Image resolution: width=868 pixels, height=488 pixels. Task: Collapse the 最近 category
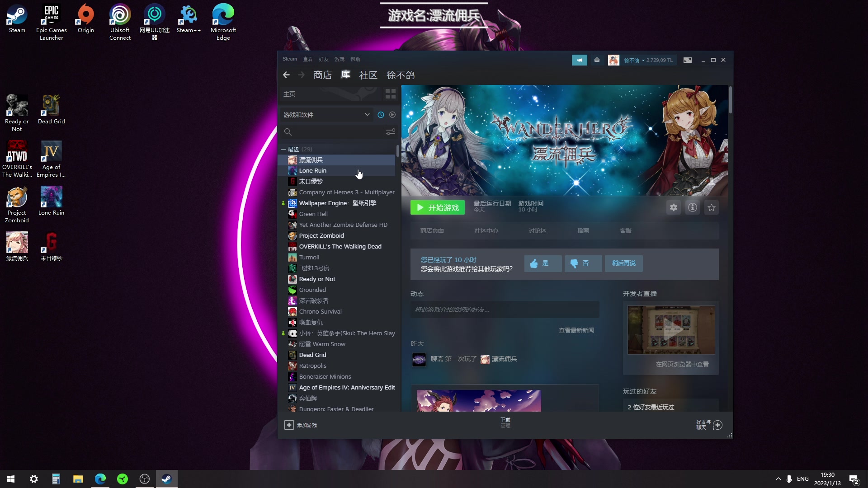[x=283, y=149]
